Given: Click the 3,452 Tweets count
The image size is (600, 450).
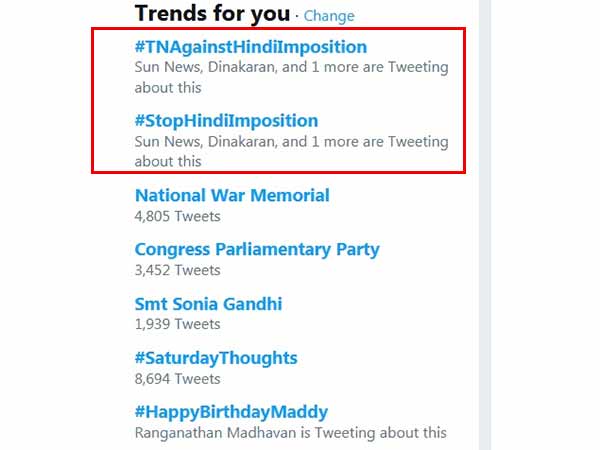Looking at the screenshot, I should coord(178,269).
